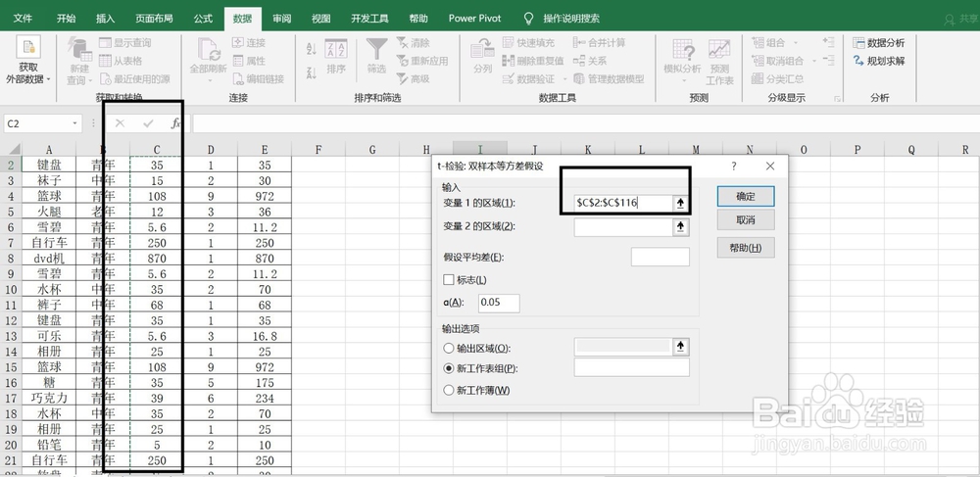Click 属性 in the 连接 group
The width and height of the screenshot is (980, 477).
point(249,61)
